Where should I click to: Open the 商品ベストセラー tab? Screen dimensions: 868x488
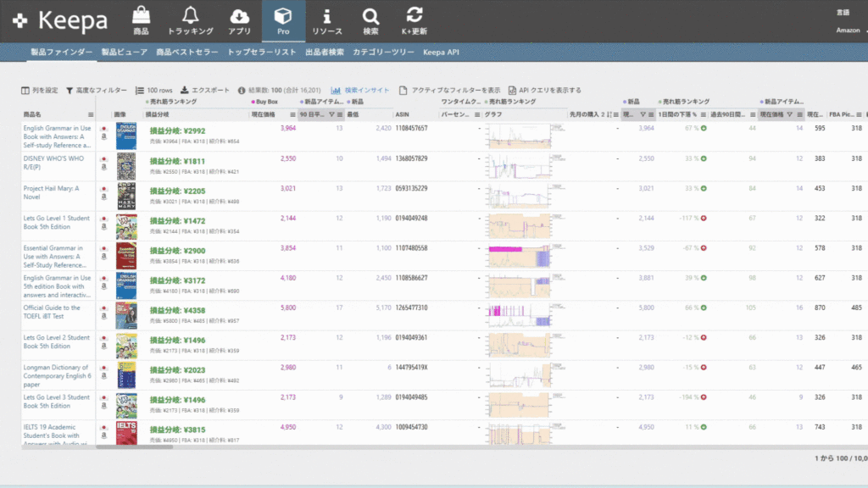186,52
